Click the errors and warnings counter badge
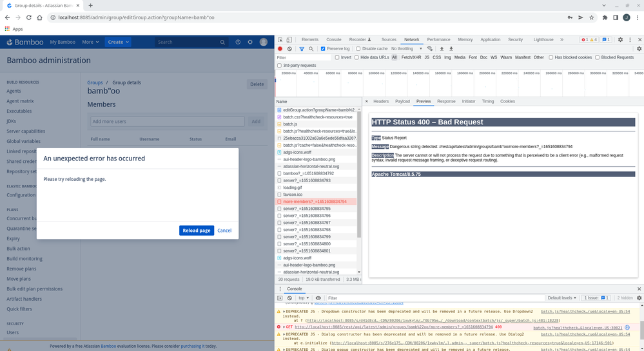 [x=589, y=40]
